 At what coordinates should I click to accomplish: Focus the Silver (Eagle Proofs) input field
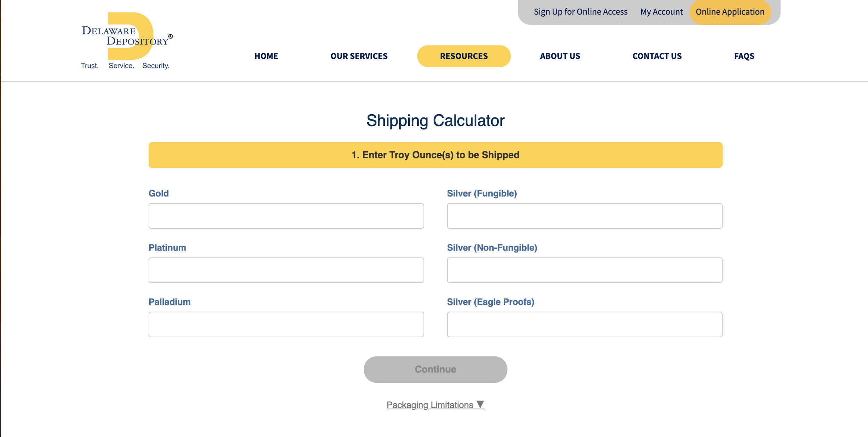584,324
